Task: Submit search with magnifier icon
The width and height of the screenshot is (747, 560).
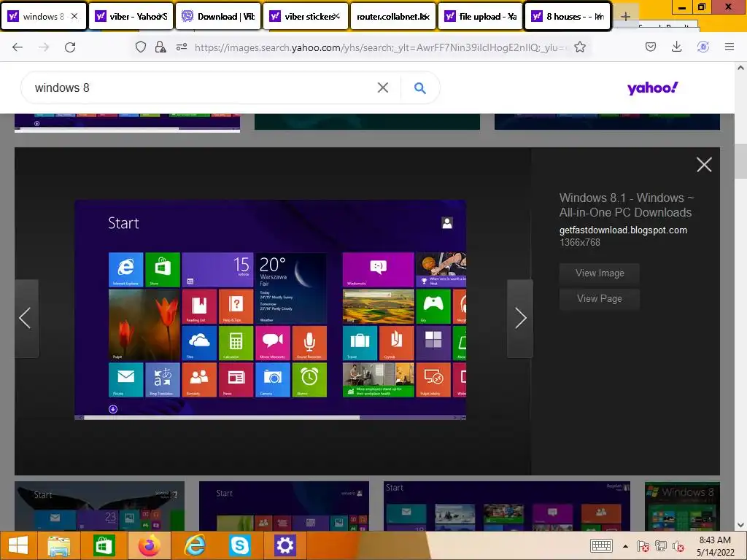Action: (419, 87)
